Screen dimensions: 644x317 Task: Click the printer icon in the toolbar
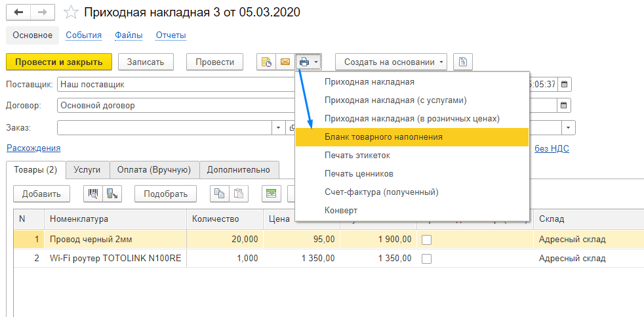click(304, 62)
